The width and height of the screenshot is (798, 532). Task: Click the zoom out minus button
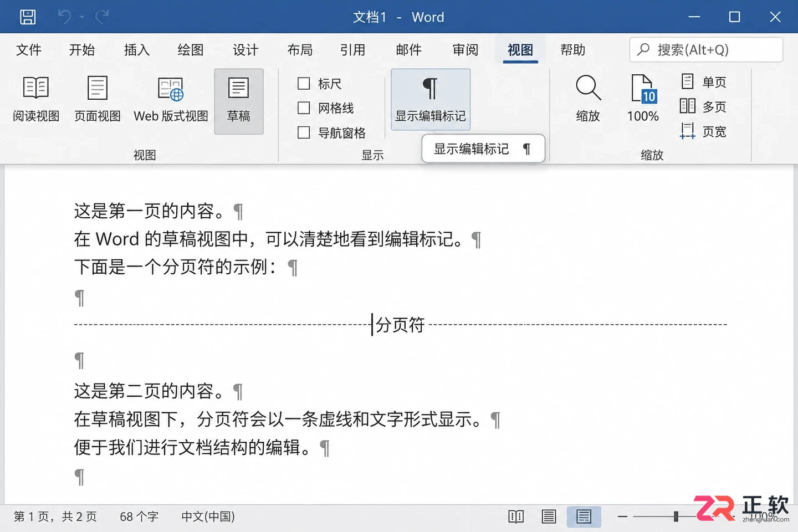point(623,517)
